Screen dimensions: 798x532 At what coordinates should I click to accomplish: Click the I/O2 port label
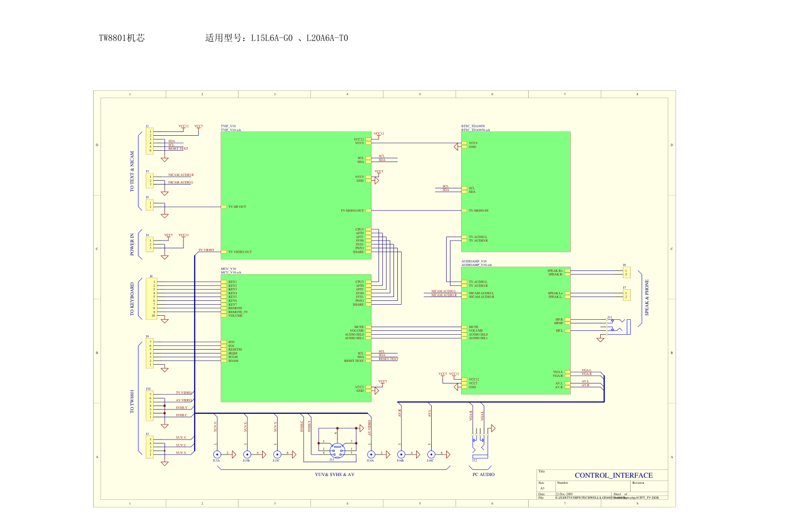(232, 342)
